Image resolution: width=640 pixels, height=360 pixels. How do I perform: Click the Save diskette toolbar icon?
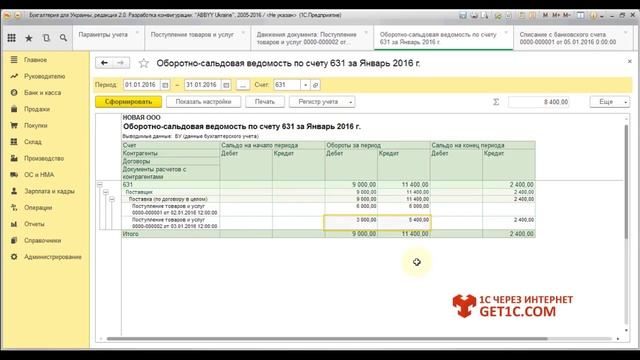[x=463, y=16]
